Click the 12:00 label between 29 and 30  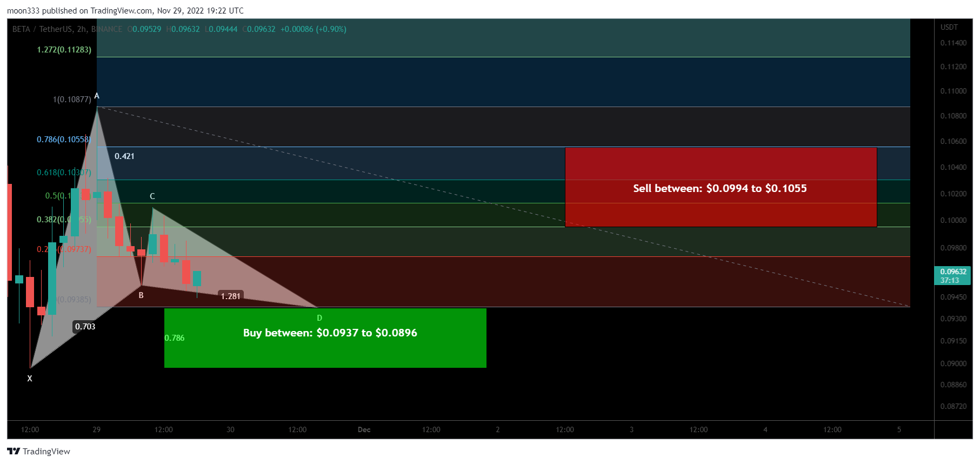point(164,429)
